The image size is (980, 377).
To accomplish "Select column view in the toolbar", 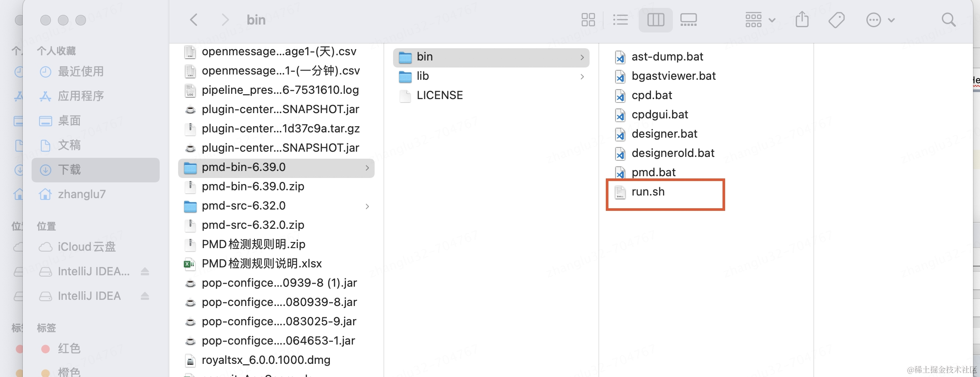I will click(x=655, y=20).
